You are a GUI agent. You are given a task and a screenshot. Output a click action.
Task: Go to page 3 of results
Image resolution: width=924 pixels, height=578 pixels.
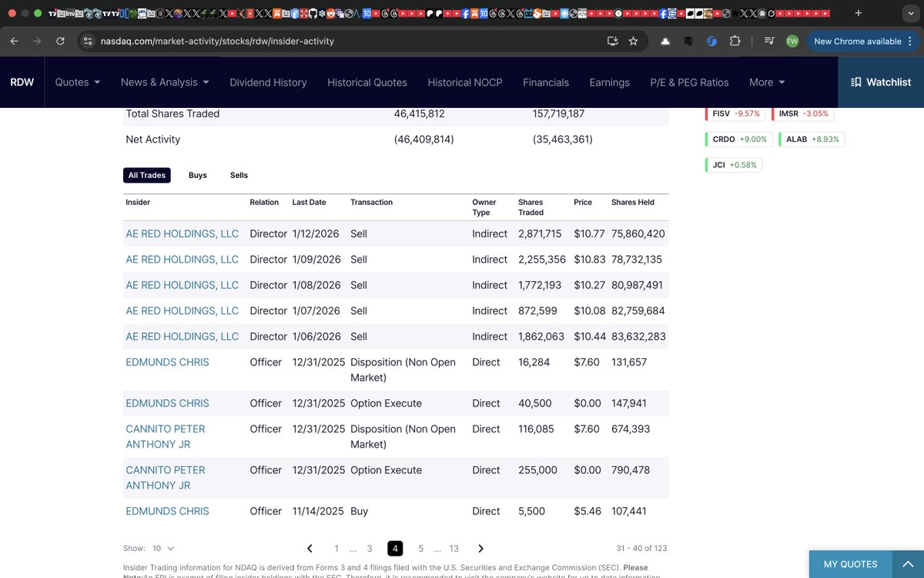[x=370, y=549]
